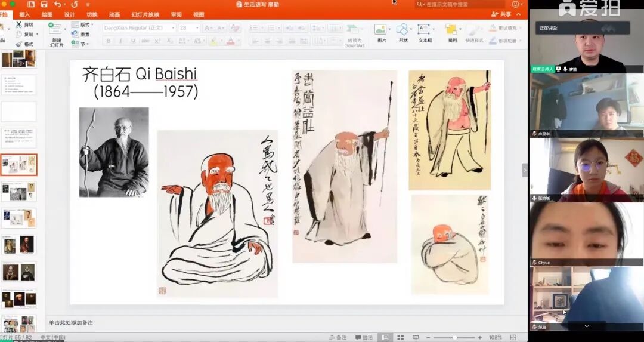This screenshot has width=644, height=342.
Task: Click the zoom in plus icon
Action: pos(479,337)
